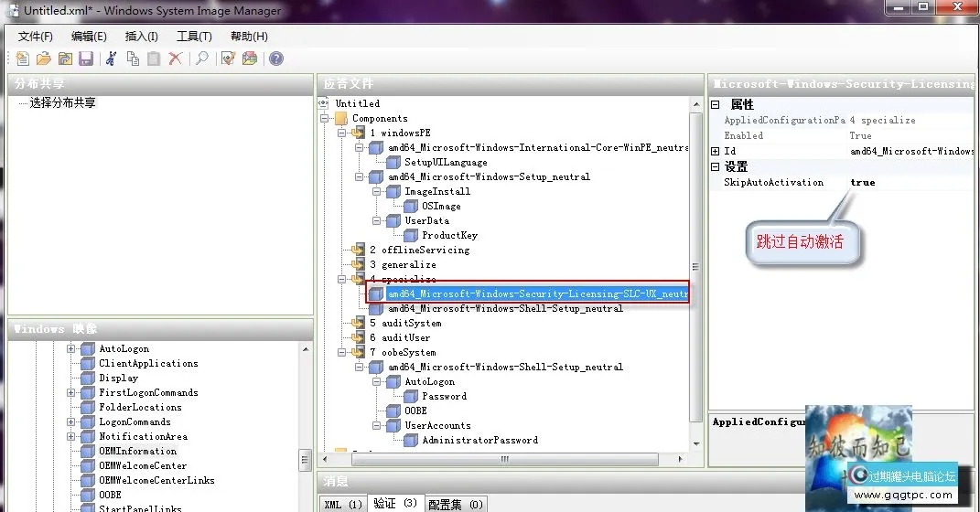Collapse the 7 oobeSystem tree node
980x512 pixels.
tap(341, 353)
